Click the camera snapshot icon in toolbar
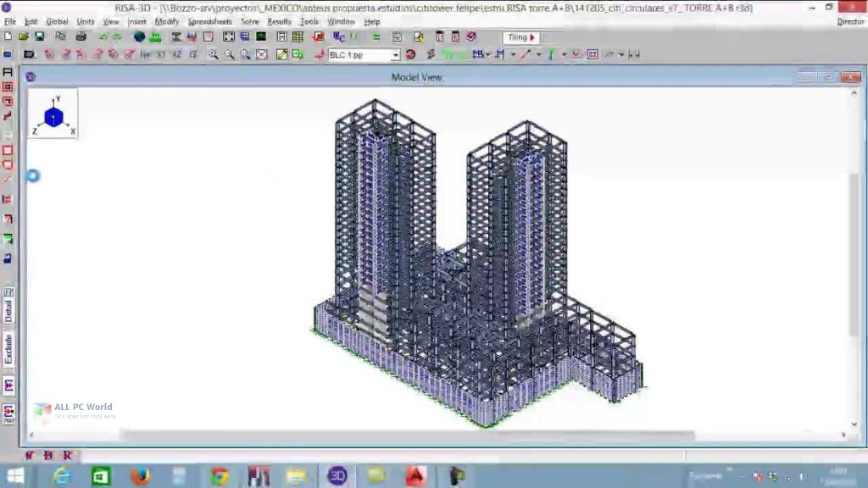Screen dimensions: 868x488 pos(29,54)
